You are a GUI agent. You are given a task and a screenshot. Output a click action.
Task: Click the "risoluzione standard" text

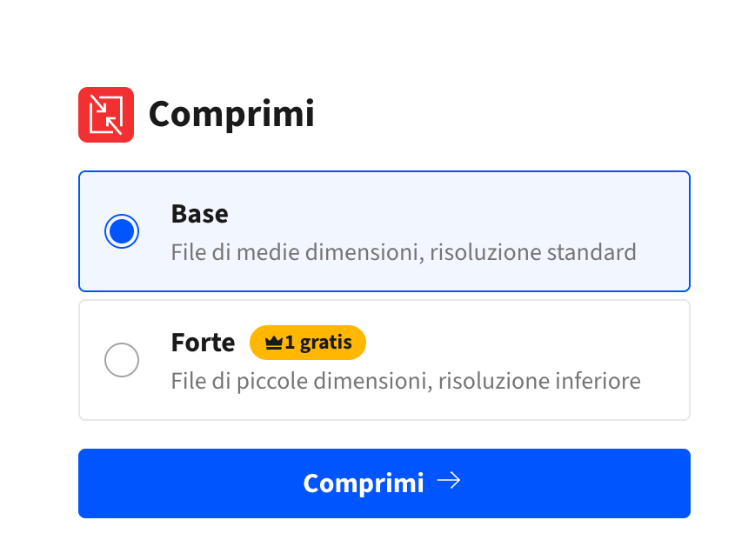coord(532,253)
